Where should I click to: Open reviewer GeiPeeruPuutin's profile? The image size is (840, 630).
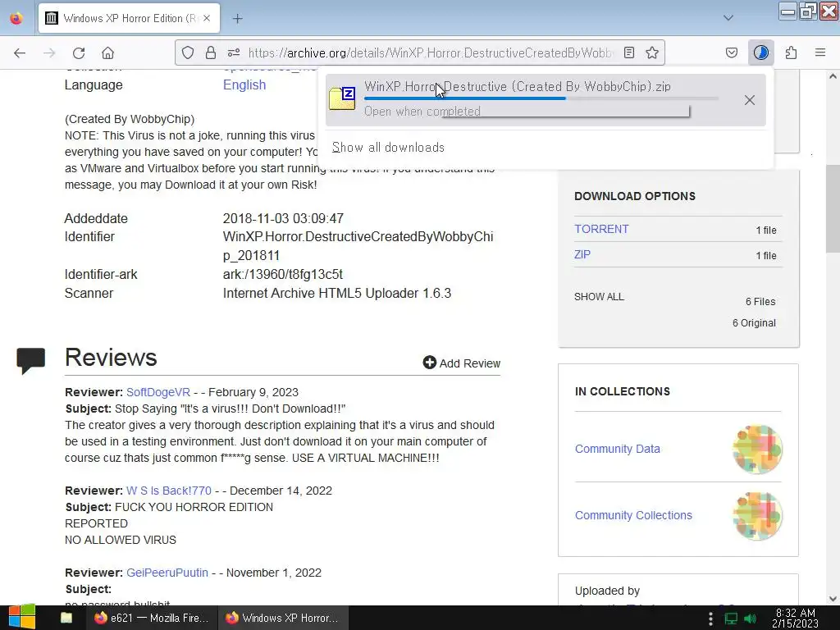point(167,573)
